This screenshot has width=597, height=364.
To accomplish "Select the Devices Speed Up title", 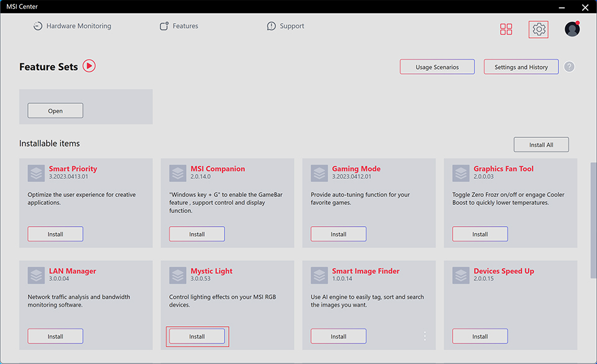I will (504, 271).
